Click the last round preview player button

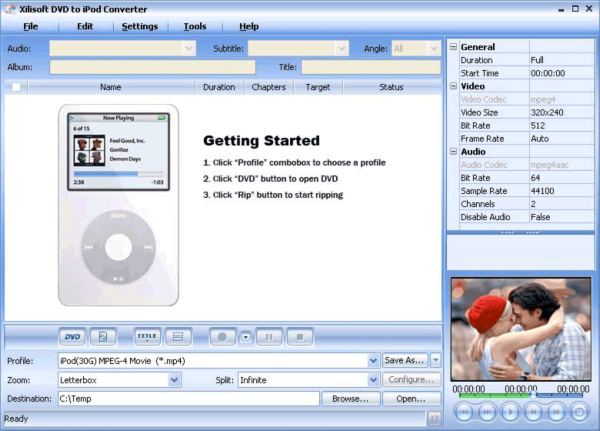click(579, 411)
